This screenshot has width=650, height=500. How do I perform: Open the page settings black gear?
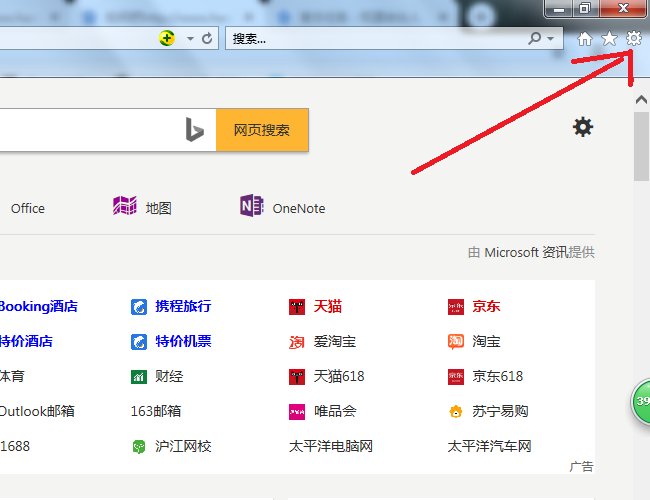583,127
